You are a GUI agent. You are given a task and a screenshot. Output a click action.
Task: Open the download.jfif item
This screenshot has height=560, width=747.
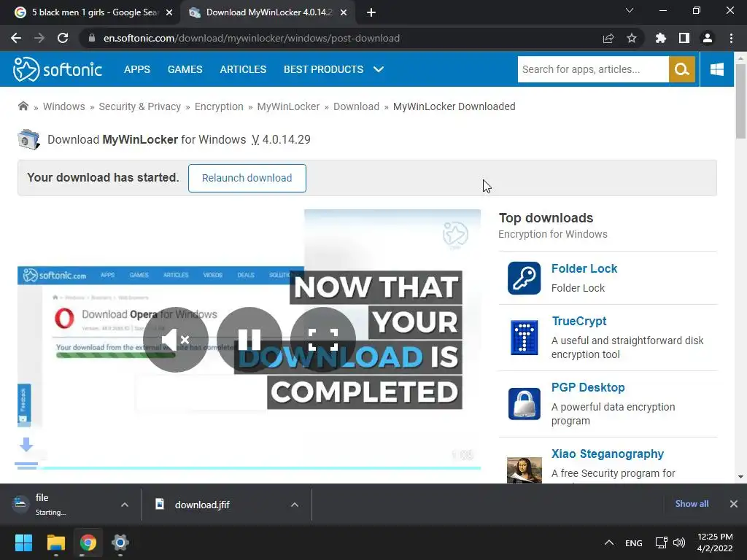point(202,505)
